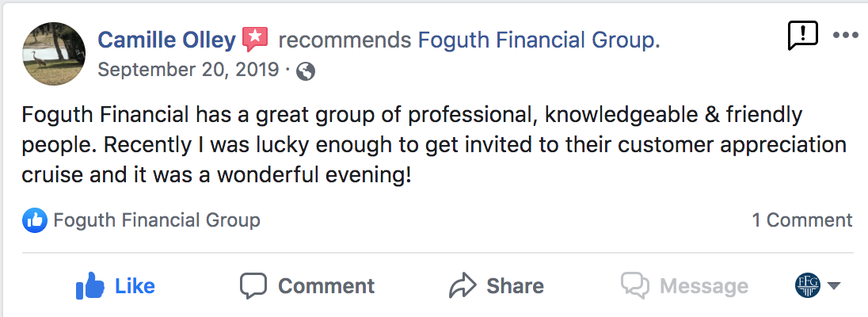Click the Share arrow icon
Screen dimensions: 868x317
point(461,285)
